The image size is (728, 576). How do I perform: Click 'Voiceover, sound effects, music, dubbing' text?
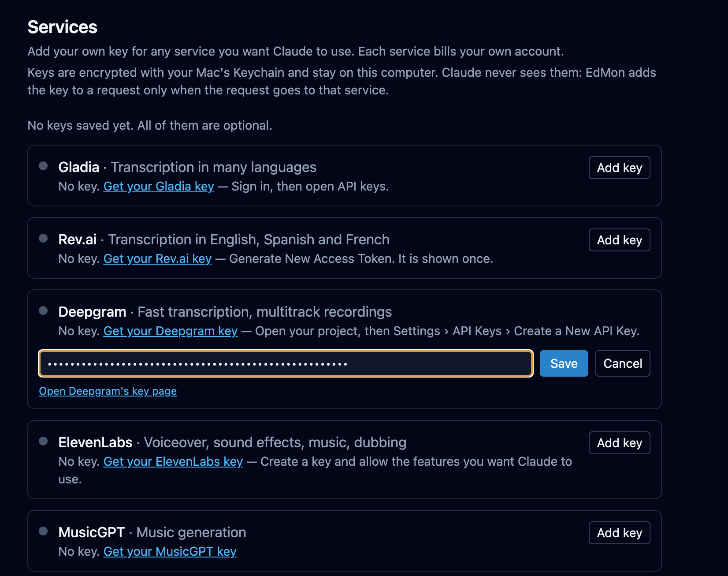pos(275,442)
